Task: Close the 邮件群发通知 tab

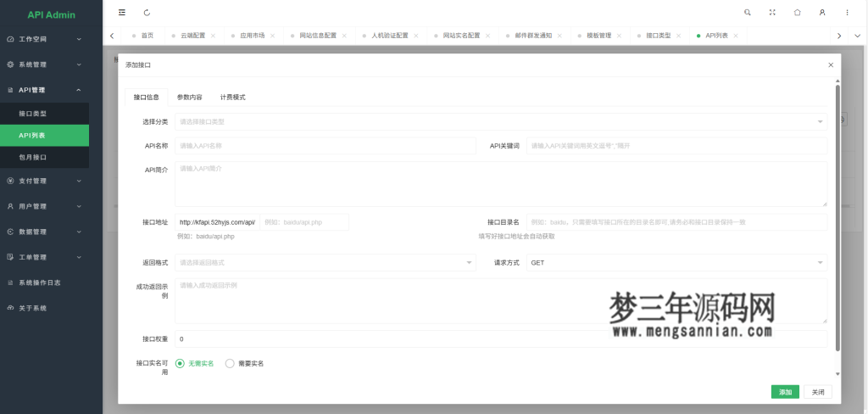Action: tap(559, 36)
